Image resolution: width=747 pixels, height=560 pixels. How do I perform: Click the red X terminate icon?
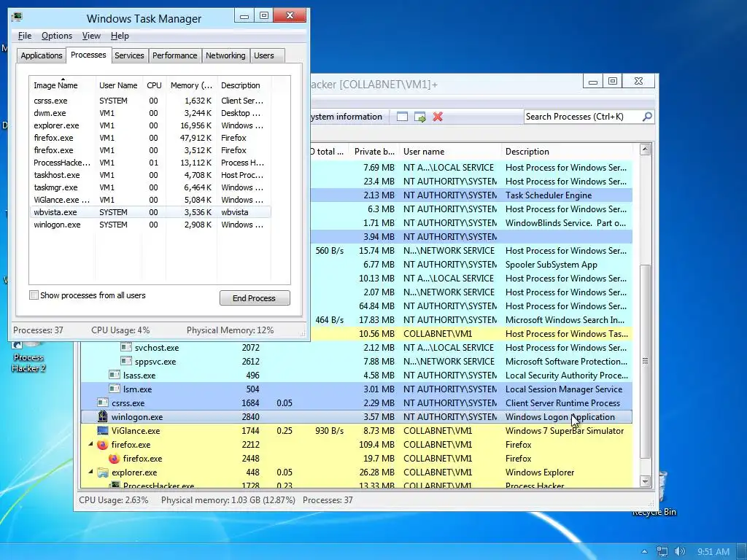click(x=438, y=117)
